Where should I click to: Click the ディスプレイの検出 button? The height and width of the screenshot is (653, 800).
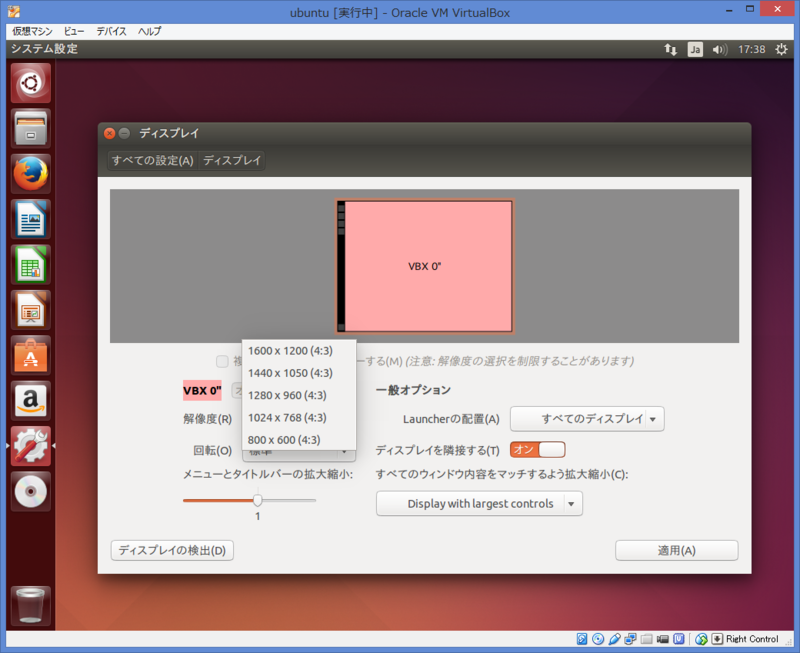(171, 550)
